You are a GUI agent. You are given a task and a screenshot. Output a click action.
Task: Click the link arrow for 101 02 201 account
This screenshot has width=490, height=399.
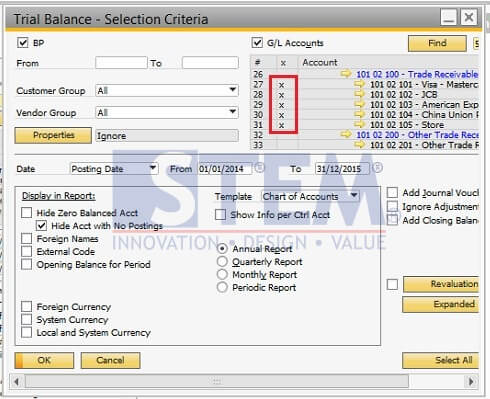(359, 145)
